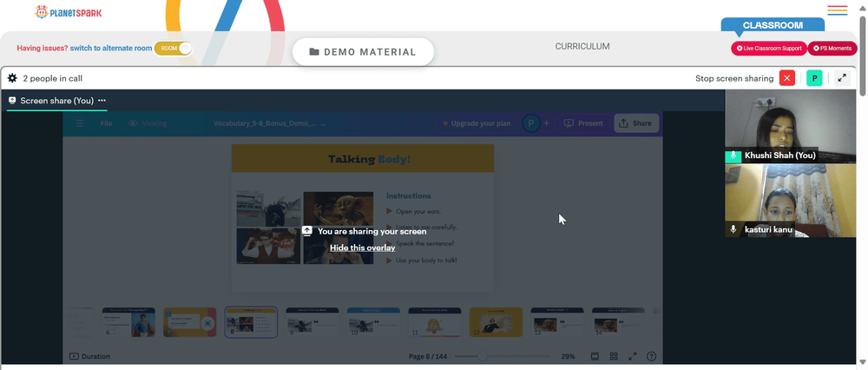The width and height of the screenshot is (868, 370).
Task: Click the Canva Present button
Action: [x=583, y=123]
